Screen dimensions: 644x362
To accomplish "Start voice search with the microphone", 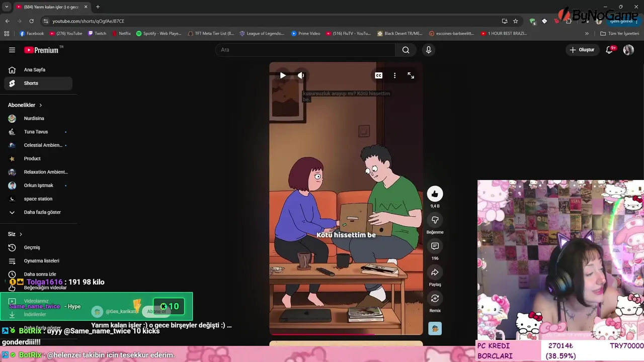I will [429, 50].
